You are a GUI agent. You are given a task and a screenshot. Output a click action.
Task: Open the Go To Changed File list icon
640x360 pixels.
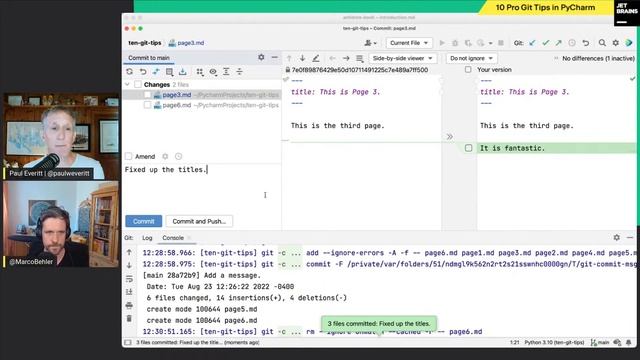pos(359,58)
